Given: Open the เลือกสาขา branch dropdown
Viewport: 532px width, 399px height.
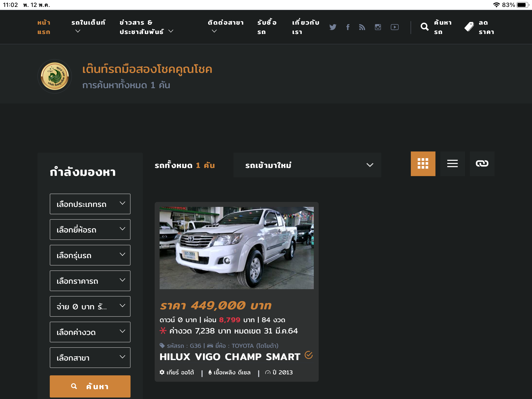Looking at the screenshot, I should tap(90, 358).
